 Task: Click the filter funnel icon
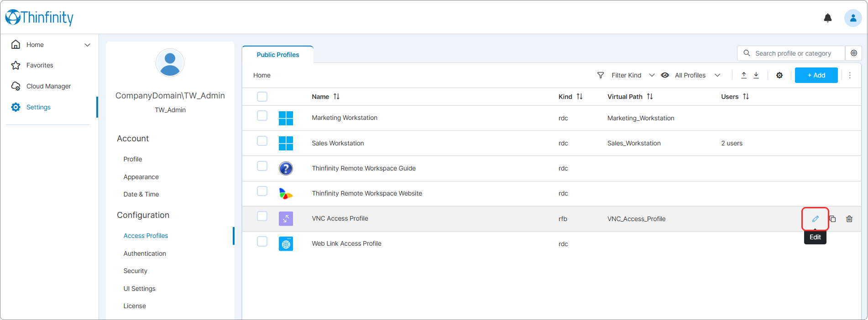(601, 75)
